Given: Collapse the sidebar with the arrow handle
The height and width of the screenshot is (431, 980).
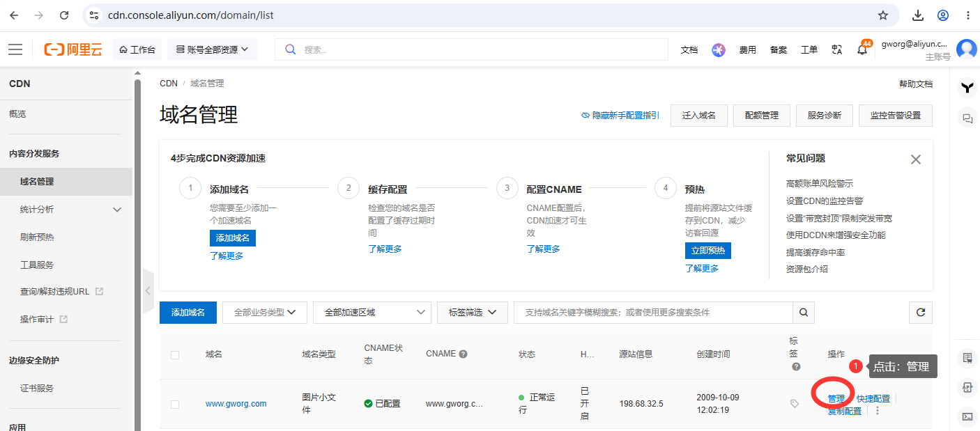Looking at the screenshot, I should (x=148, y=290).
